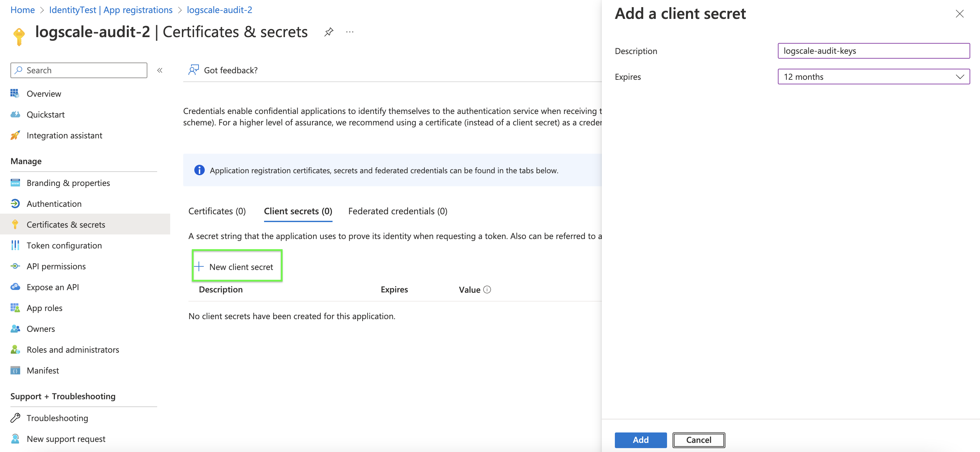The height and width of the screenshot is (452, 980).
Task: Click the pin icon next to page title
Action: point(329,32)
